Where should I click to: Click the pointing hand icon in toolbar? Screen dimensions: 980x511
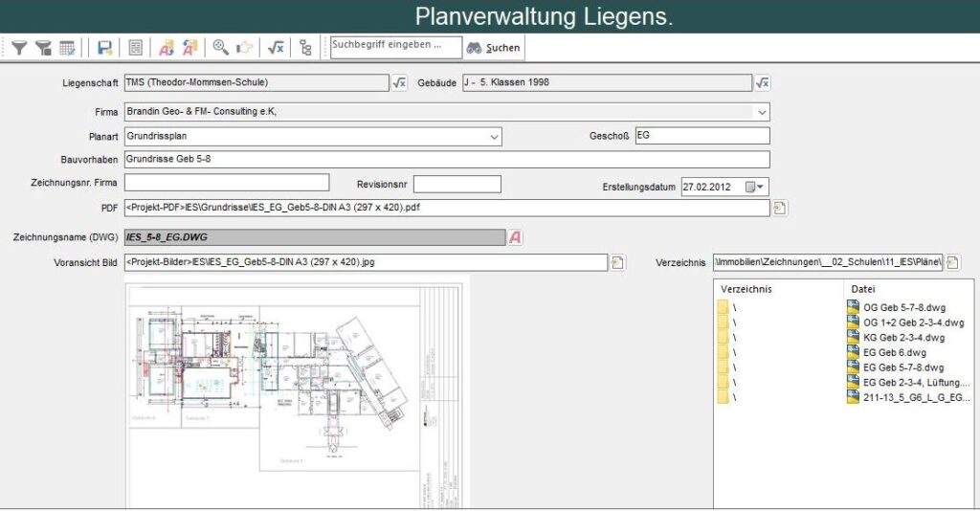pyautogui.click(x=244, y=47)
